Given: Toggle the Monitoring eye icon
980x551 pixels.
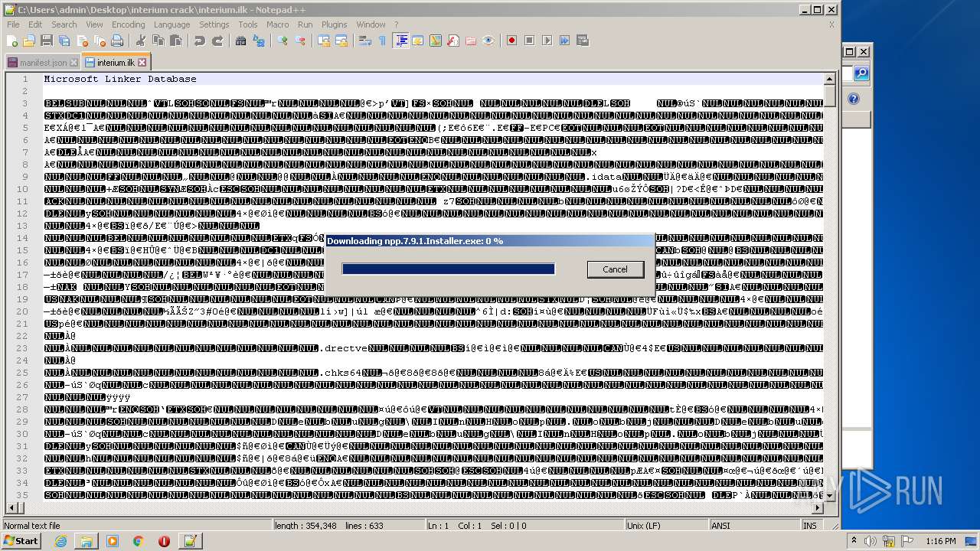Looking at the screenshot, I should point(488,41).
